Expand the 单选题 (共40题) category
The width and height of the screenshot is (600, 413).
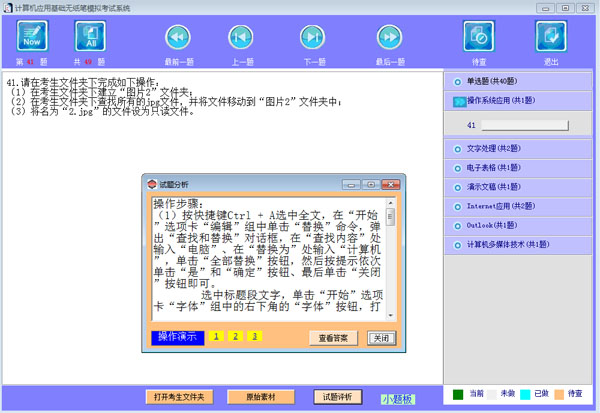(x=520, y=82)
